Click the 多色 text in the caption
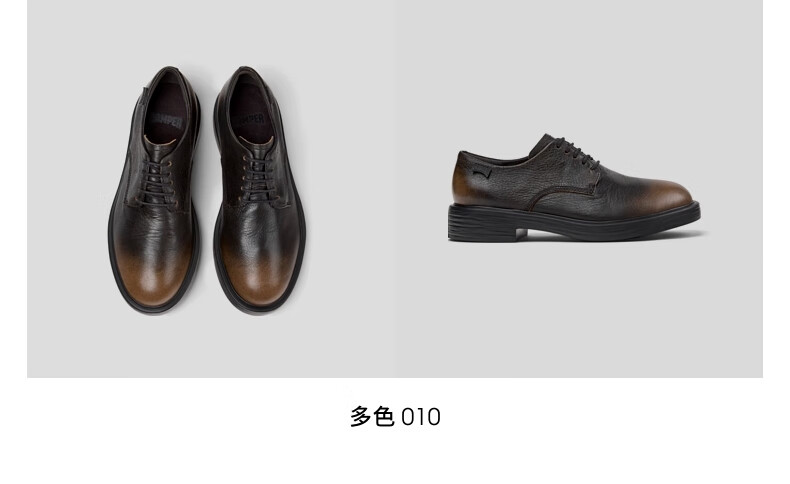This screenshot has height=484, width=790. (372, 417)
